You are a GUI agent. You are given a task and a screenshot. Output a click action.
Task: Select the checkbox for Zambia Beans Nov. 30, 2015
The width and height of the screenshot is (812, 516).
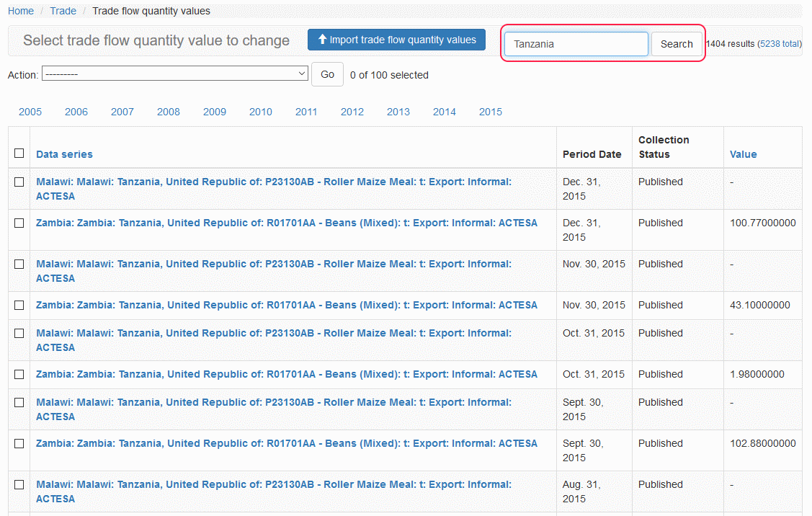[19, 306]
